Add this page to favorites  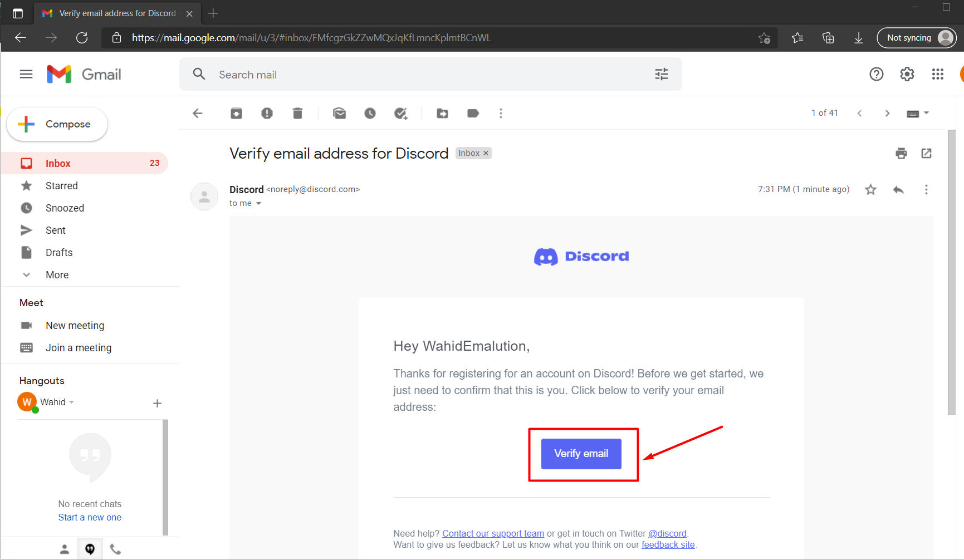pos(764,38)
